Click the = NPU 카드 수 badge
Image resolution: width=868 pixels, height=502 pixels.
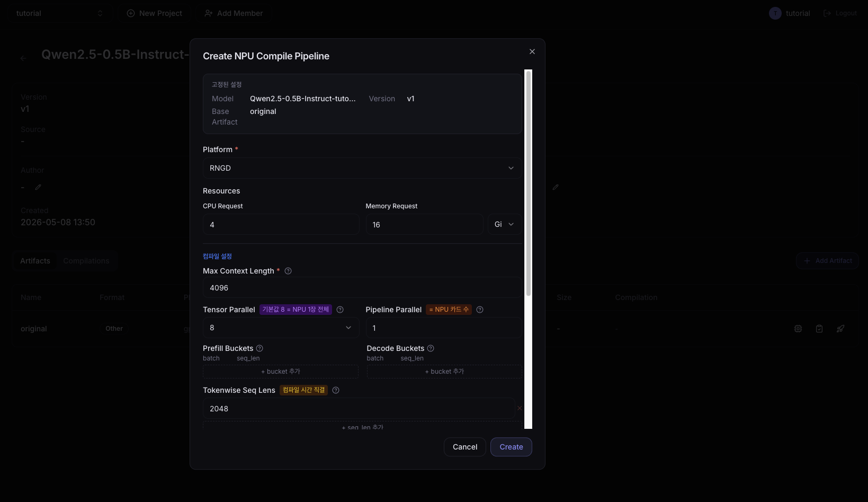[x=449, y=310]
